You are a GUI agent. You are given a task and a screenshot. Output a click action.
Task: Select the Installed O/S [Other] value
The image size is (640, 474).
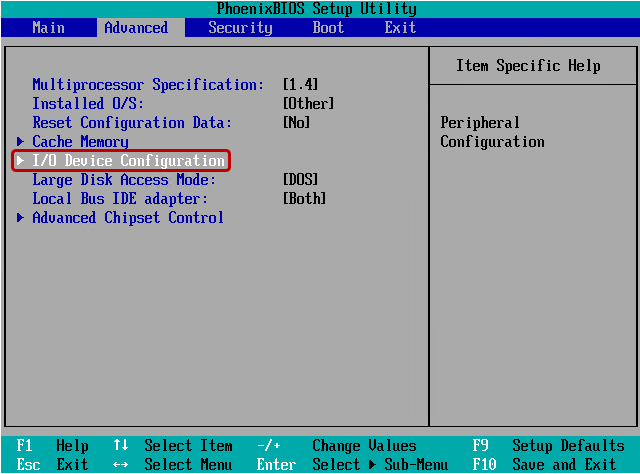click(x=308, y=104)
